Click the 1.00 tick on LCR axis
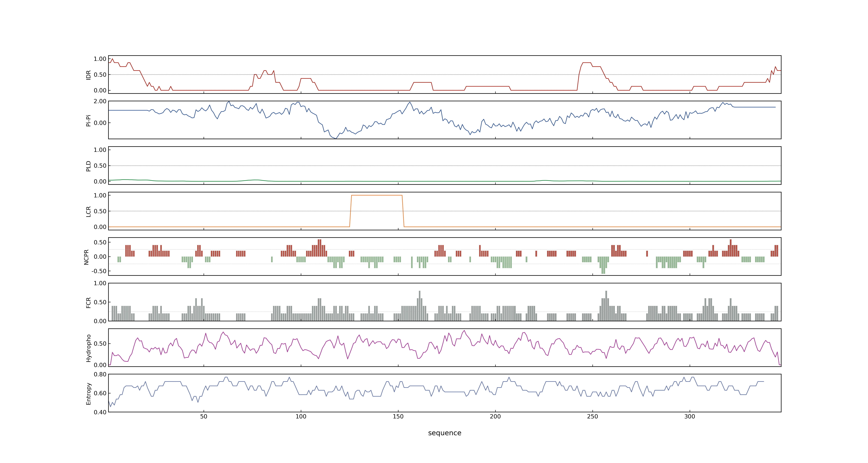This screenshot has height=463, width=868. [100, 195]
